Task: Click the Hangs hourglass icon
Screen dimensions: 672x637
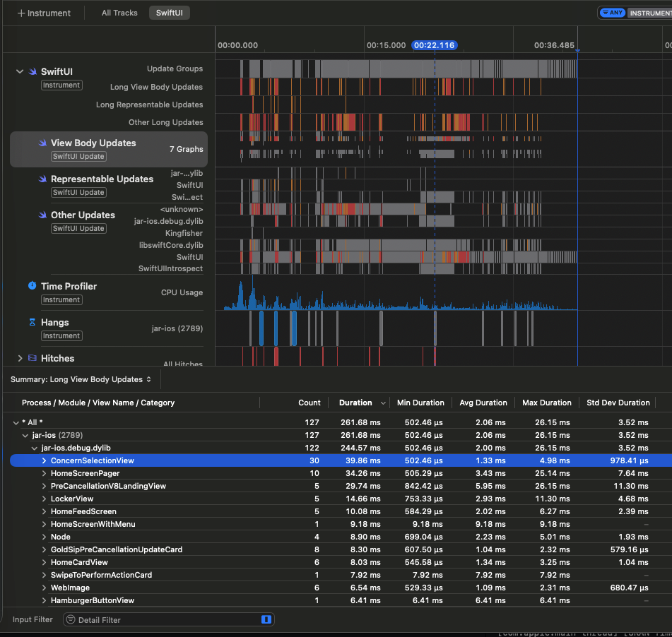Action: (33, 322)
